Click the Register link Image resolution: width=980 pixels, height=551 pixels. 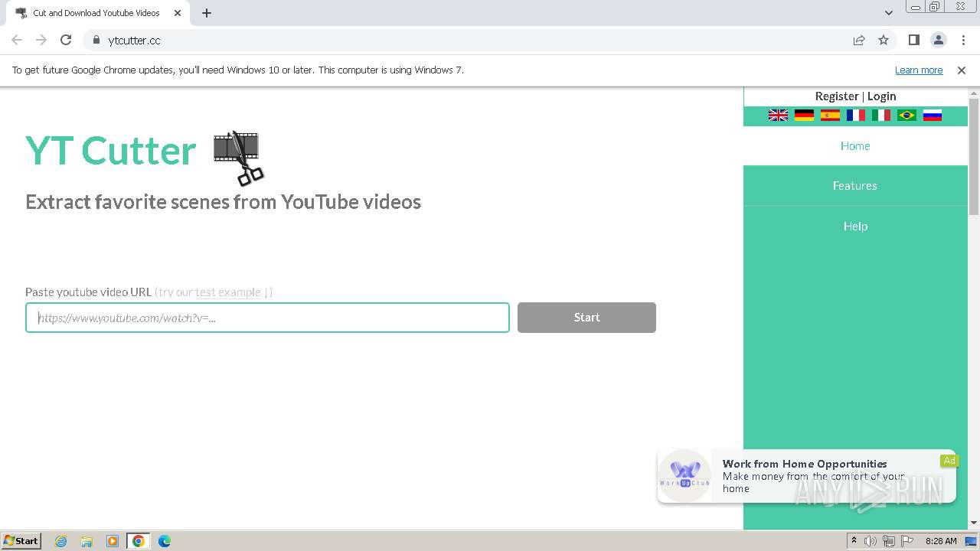click(837, 96)
